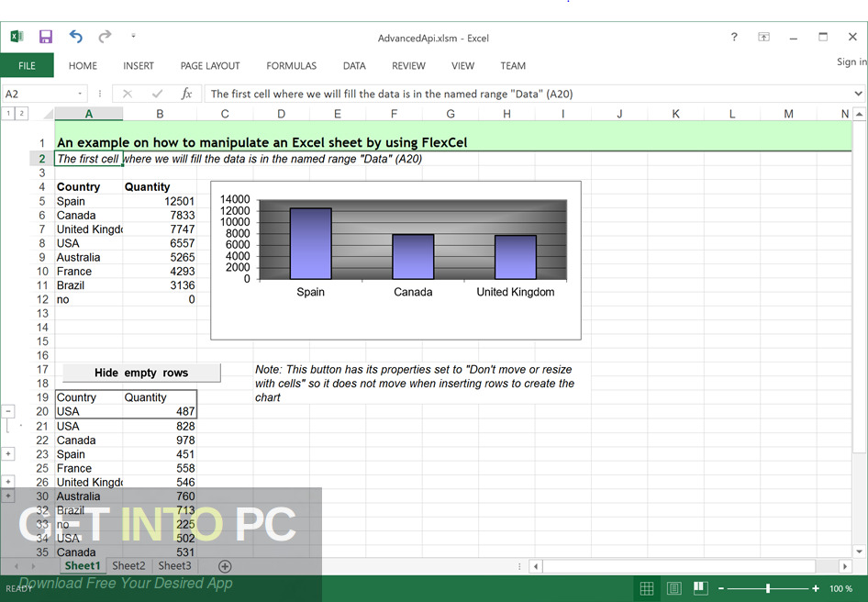Collapse outline group minus at row 20
The height and width of the screenshot is (602, 868).
click(x=8, y=411)
